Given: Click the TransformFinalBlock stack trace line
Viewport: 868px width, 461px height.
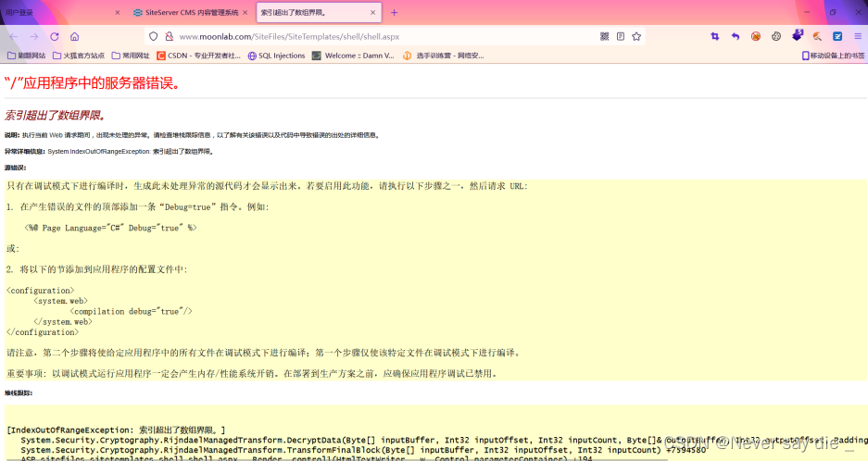Looking at the screenshot, I should (x=363, y=450).
